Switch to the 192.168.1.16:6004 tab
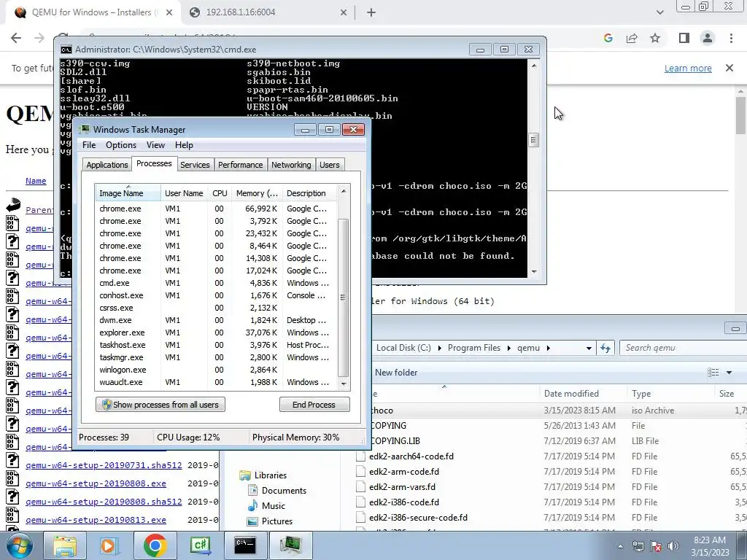 coord(268,12)
